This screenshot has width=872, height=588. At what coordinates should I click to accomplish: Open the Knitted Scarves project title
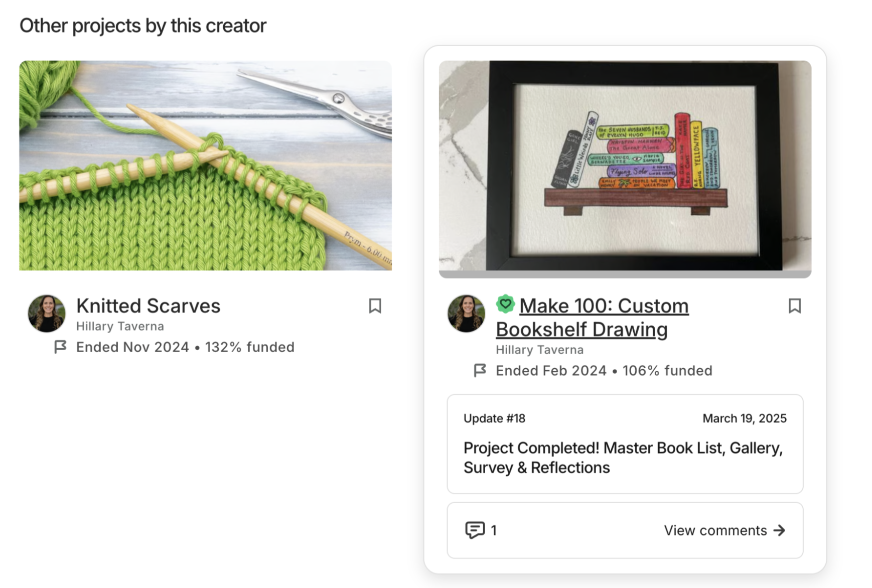click(148, 306)
